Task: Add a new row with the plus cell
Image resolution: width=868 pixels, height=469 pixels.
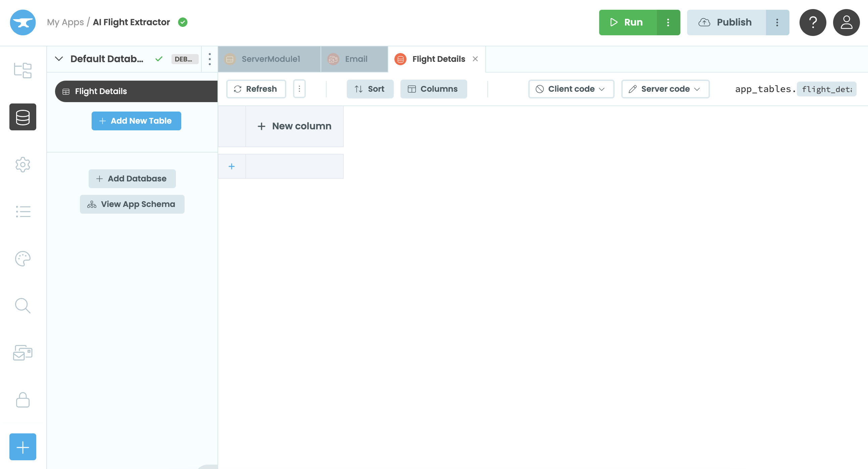Action: click(232, 166)
